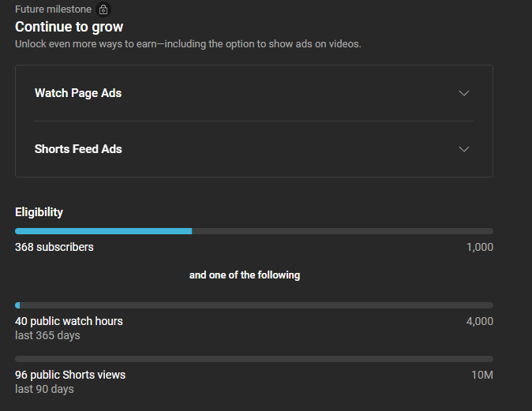
Task: Open the Shorts Feed Ads section title
Action: click(x=78, y=149)
